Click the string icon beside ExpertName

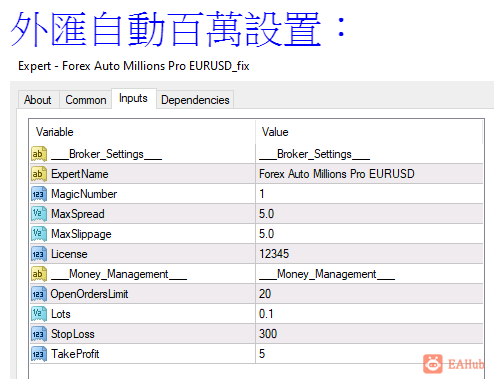(x=39, y=174)
